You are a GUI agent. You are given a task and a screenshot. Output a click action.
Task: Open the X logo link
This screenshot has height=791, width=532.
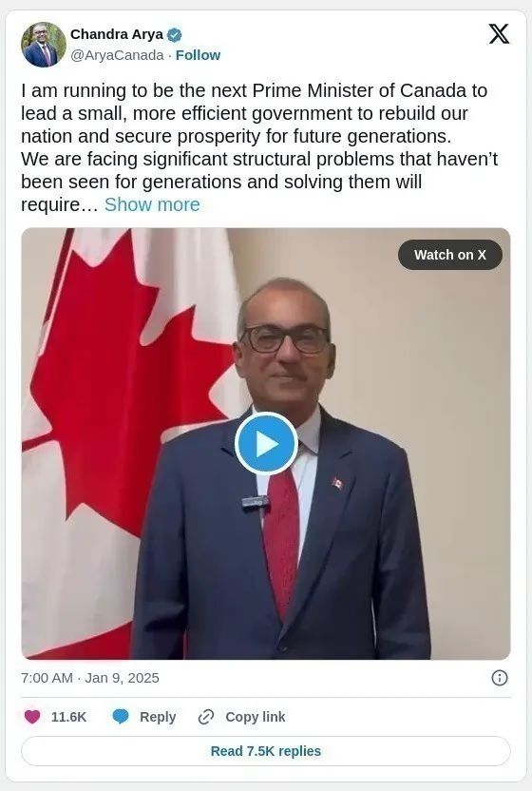point(499,34)
